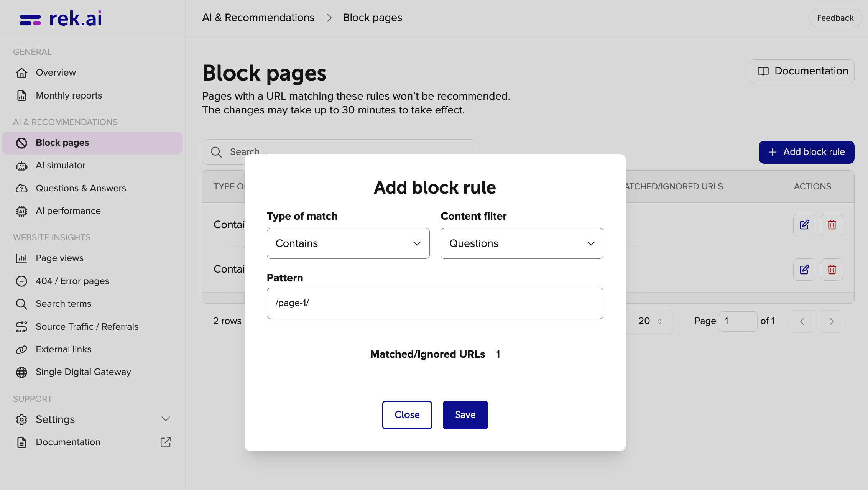Image resolution: width=868 pixels, height=490 pixels.
Task: Click the Pattern field containing /page-1/
Action: [435, 303]
